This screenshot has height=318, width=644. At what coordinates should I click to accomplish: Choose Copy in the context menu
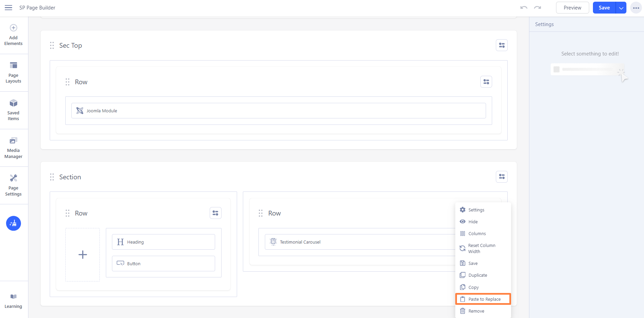tap(483, 287)
